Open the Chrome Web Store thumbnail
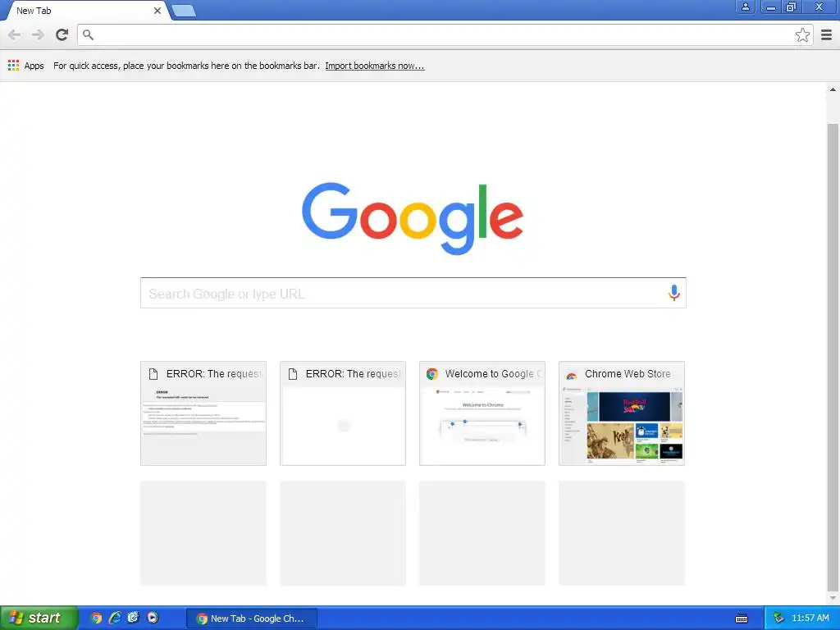Screen dimensions: 840x630 pos(622,413)
